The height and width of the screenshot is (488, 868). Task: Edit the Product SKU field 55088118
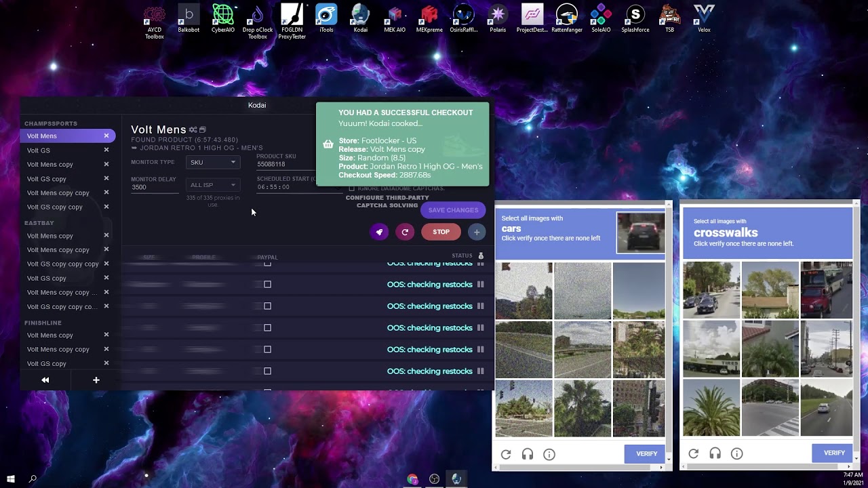coord(285,164)
